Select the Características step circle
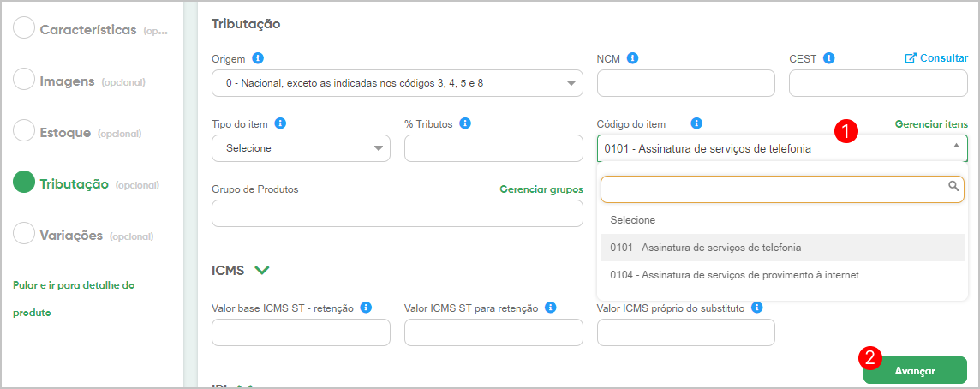 click(24, 28)
